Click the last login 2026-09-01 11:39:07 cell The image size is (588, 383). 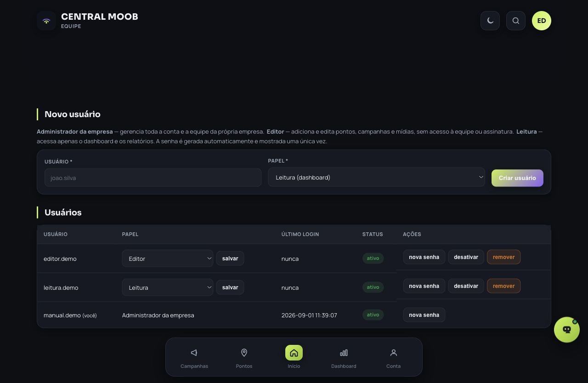click(x=309, y=315)
